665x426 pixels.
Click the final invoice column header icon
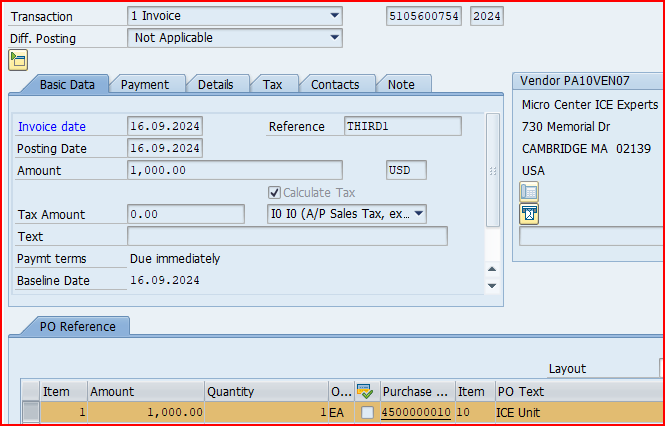[366, 392]
